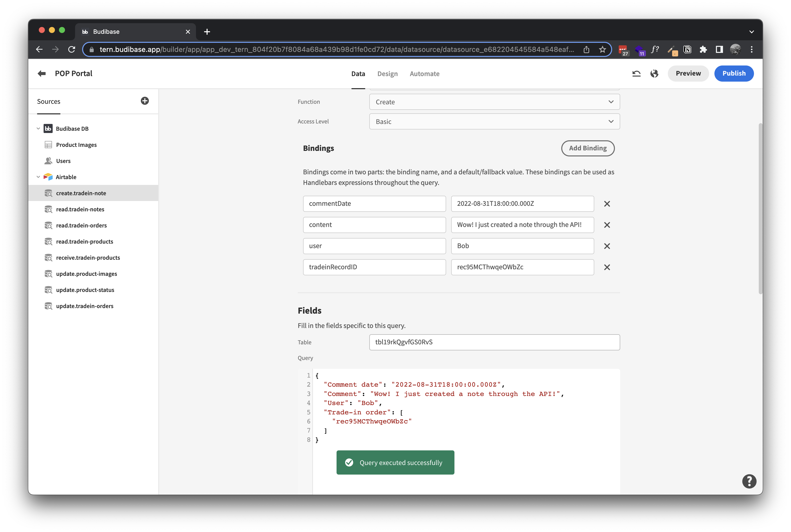Open the Users table
Viewport: 791px width, 532px height.
[x=63, y=160]
